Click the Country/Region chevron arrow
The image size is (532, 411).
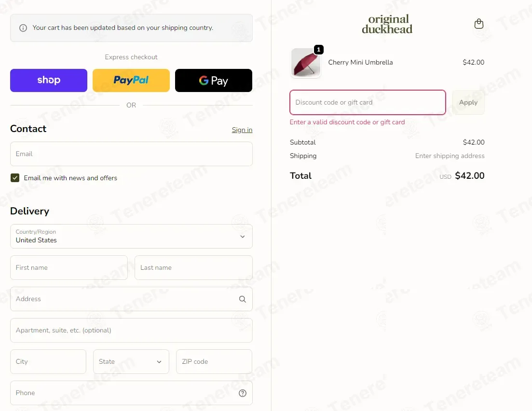point(242,237)
